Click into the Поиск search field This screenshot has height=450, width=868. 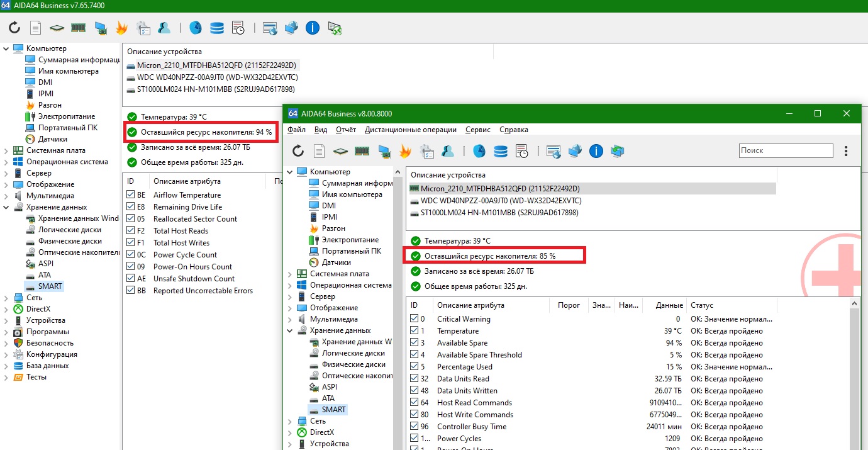tap(786, 151)
